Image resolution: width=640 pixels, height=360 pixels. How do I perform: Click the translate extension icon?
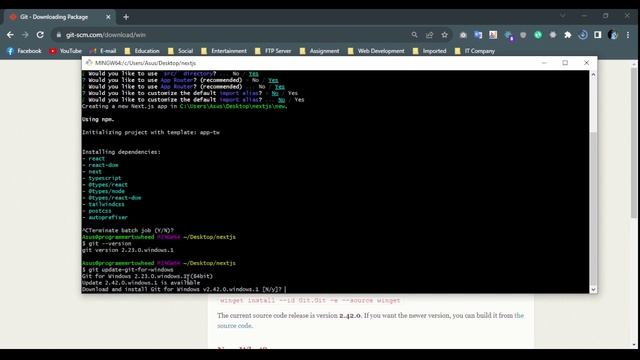pos(478,35)
